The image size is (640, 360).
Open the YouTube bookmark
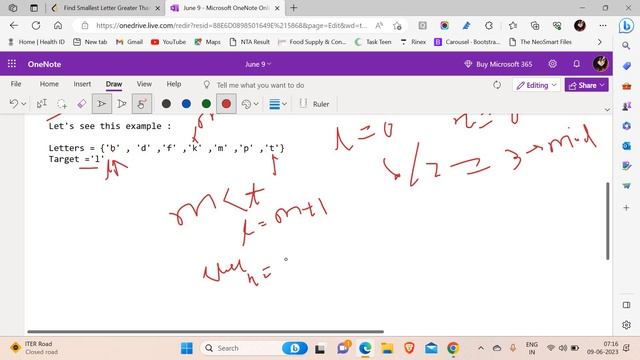168,42
